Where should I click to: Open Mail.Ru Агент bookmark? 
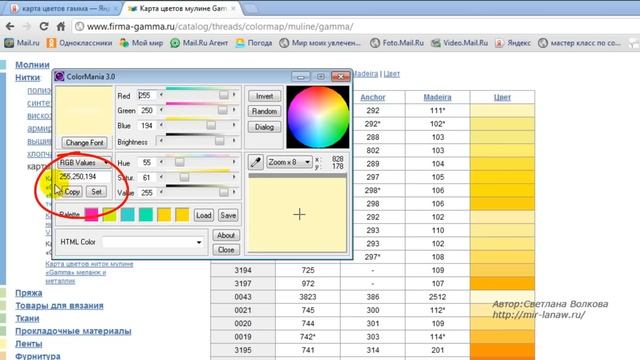[x=199, y=42]
